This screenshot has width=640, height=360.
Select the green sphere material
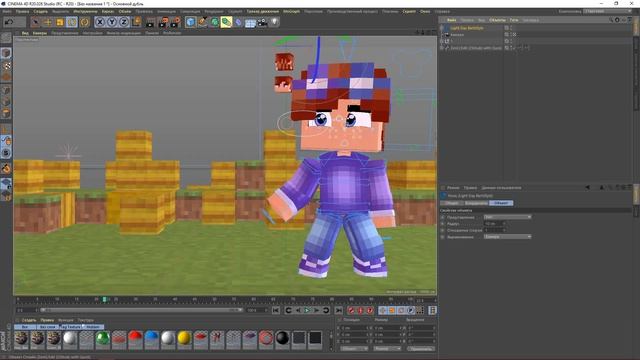pos(102,339)
